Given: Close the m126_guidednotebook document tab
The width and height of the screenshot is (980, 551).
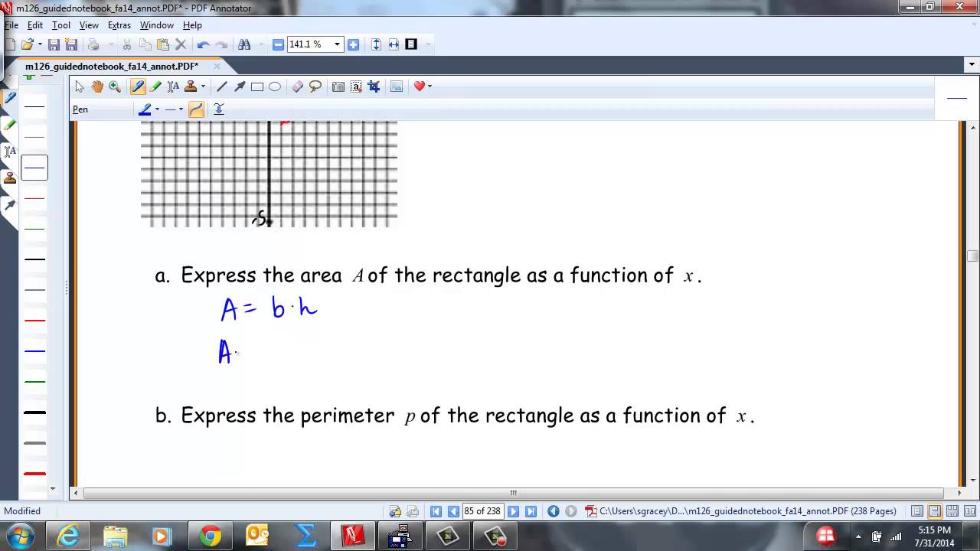Looking at the screenshot, I should pos(217,67).
